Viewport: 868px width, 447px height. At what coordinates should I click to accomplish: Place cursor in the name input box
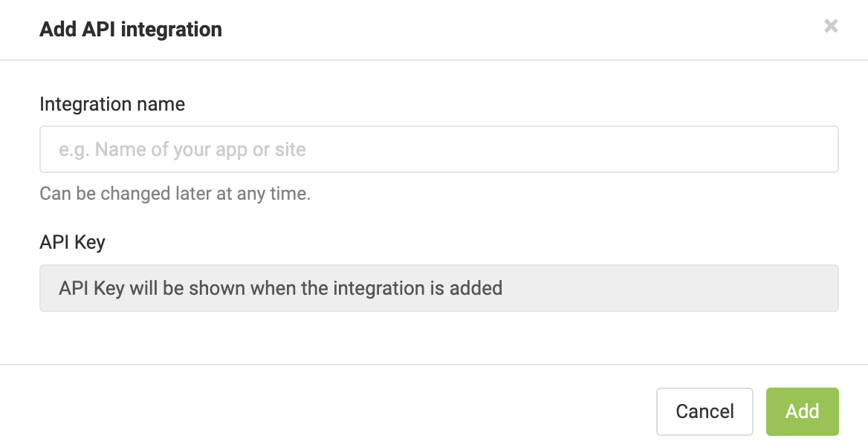[x=439, y=149]
